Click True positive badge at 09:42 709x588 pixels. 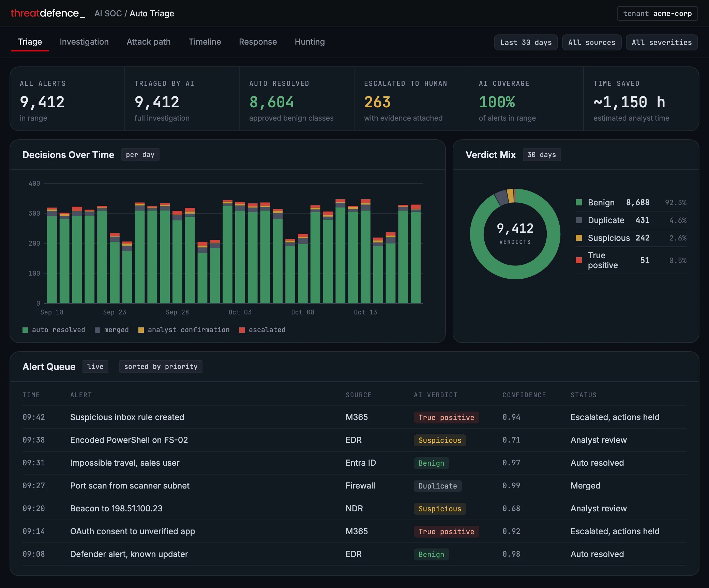coord(446,418)
